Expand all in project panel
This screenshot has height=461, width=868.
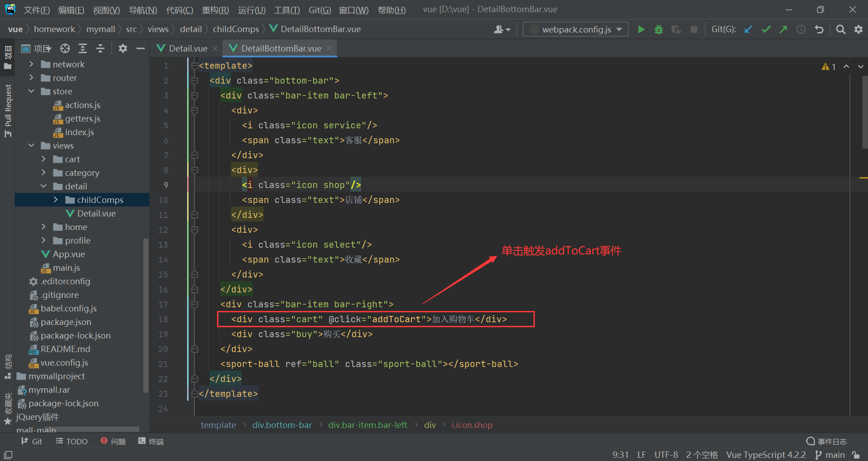click(83, 48)
